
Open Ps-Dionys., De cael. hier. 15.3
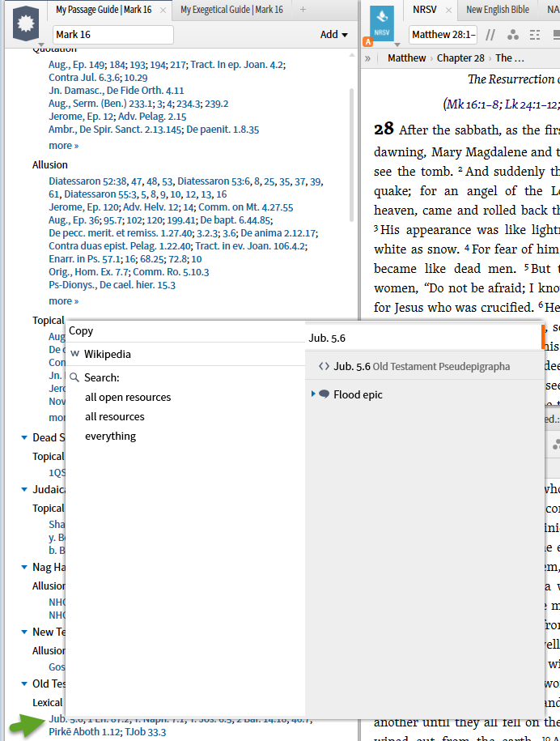click(112, 284)
